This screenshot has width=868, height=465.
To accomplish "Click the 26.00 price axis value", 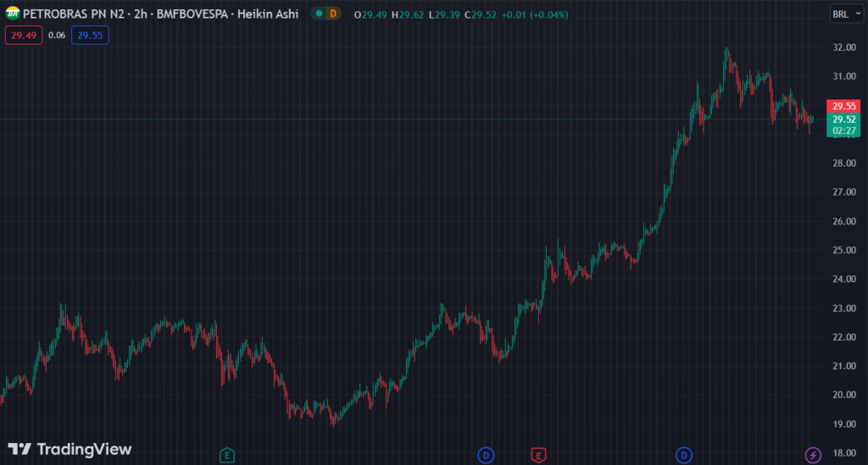I will [x=844, y=221].
